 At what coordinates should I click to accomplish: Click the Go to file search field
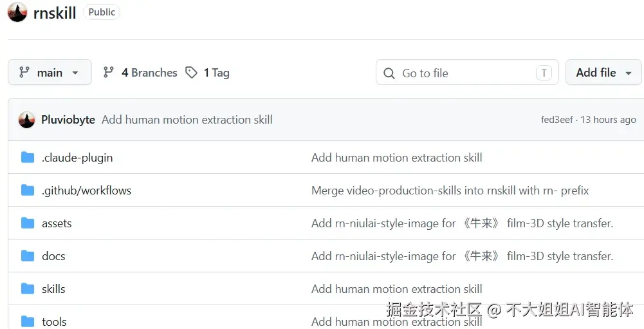pos(467,73)
